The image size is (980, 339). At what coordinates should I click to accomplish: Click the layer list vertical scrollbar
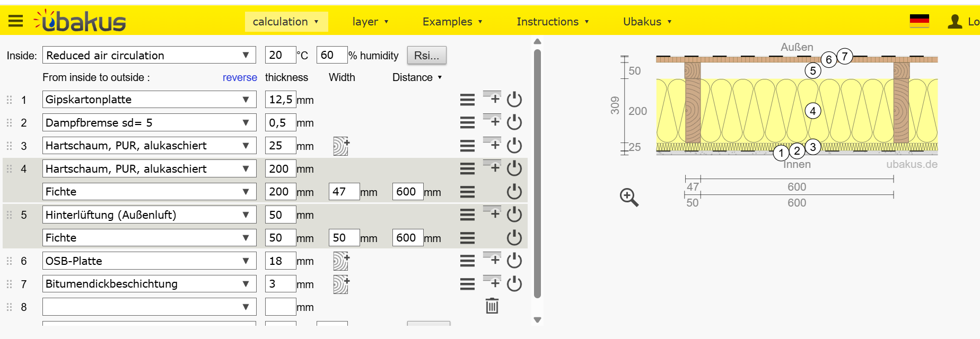click(x=537, y=175)
